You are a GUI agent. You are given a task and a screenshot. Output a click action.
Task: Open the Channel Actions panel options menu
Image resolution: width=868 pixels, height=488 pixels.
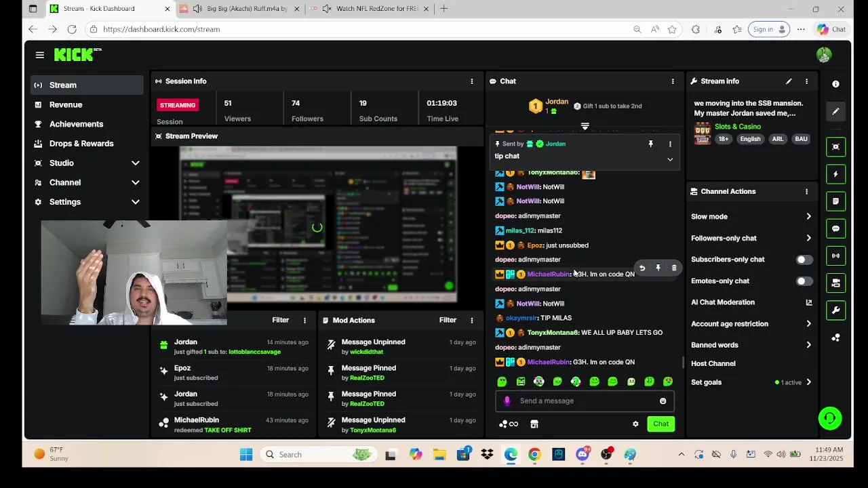tap(806, 192)
